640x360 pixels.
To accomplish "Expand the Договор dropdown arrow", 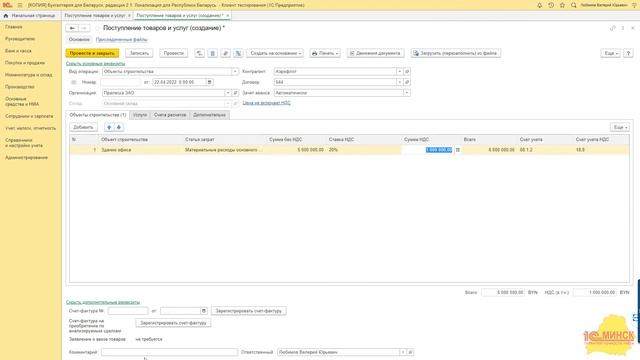I will click(400, 82).
